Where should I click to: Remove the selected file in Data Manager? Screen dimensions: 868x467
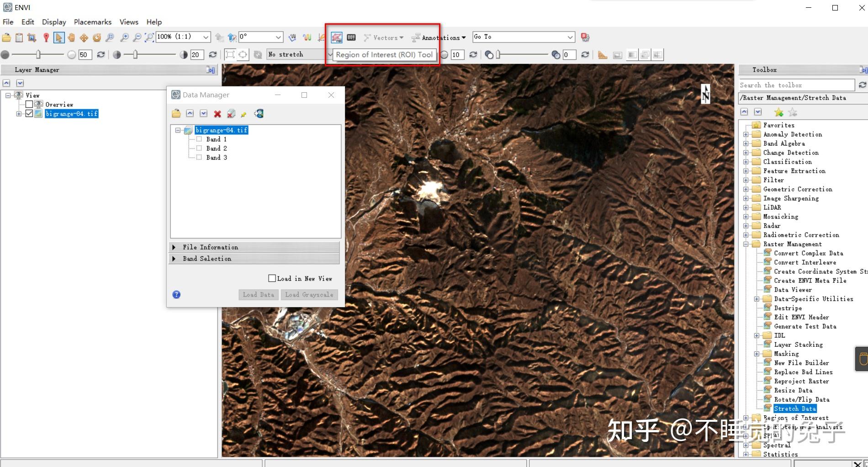coord(217,113)
